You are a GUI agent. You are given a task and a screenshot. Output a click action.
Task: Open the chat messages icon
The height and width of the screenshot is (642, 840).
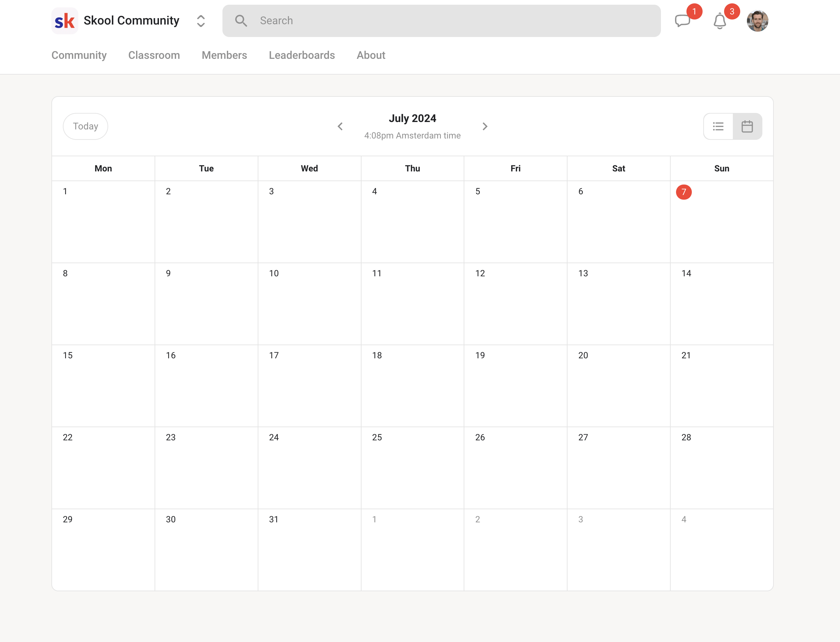click(x=682, y=21)
